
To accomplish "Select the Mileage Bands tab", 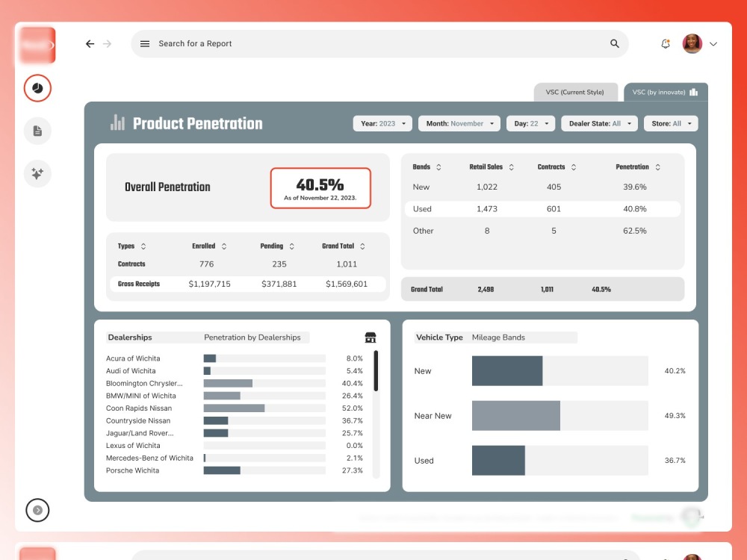I will [498, 337].
